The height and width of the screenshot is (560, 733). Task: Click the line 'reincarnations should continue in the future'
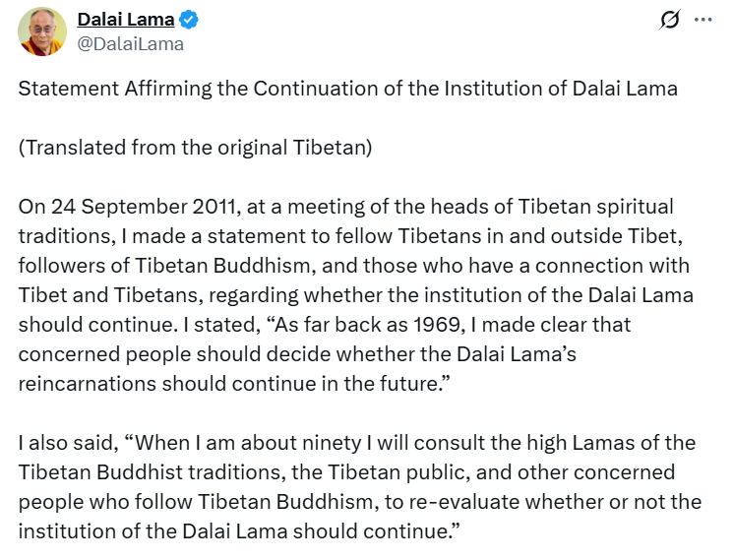coord(234,383)
